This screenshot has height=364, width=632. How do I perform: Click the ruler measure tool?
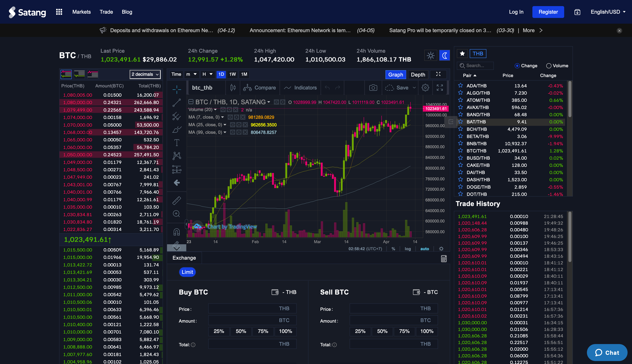[176, 200]
